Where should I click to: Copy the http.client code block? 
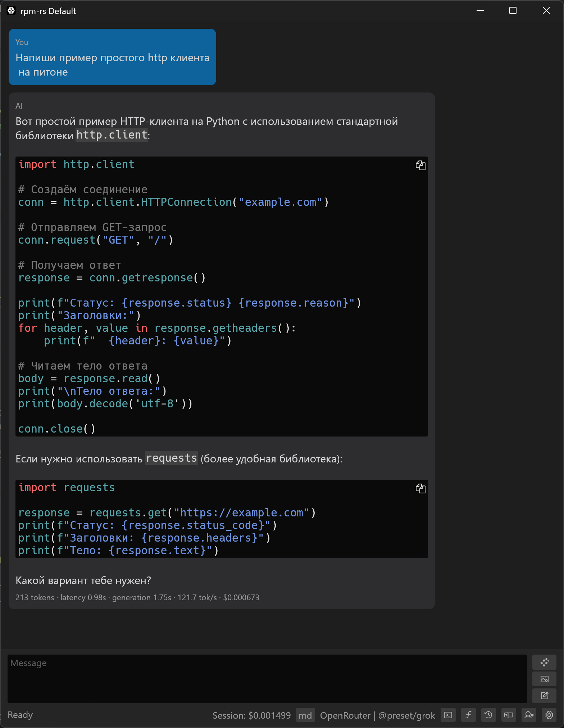click(x=420, y=165)
